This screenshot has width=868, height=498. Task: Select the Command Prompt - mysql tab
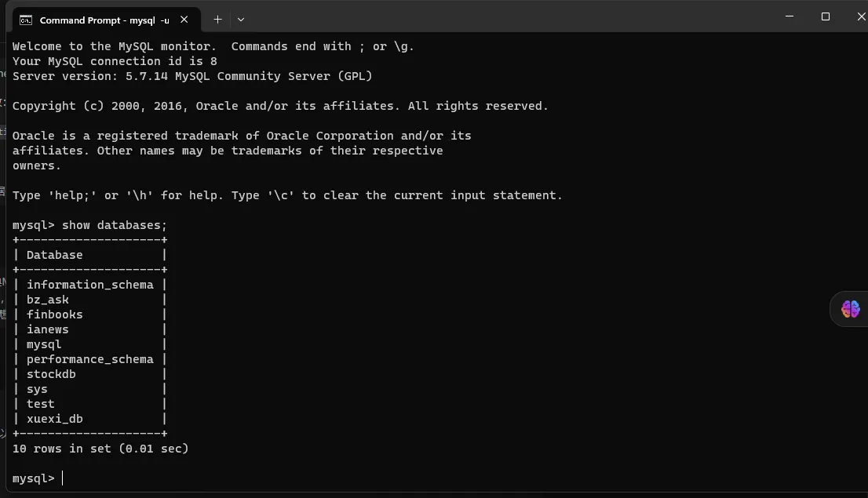[x=104, y=20]
